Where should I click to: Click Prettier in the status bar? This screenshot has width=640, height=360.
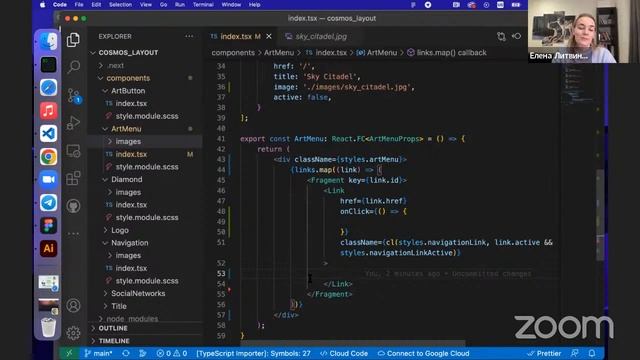(544, 353)
